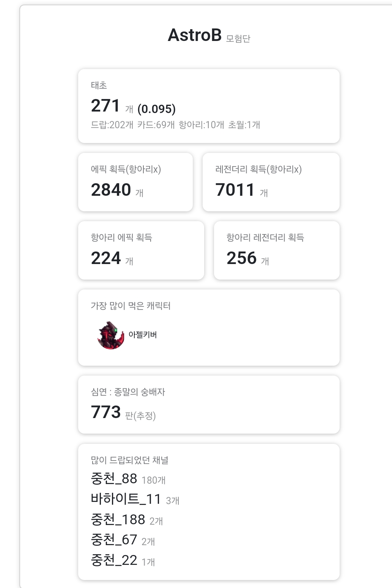Click the 모험단 label beside AstroB
The width and height of the screenshot is (392, 588).
[238, 39]
